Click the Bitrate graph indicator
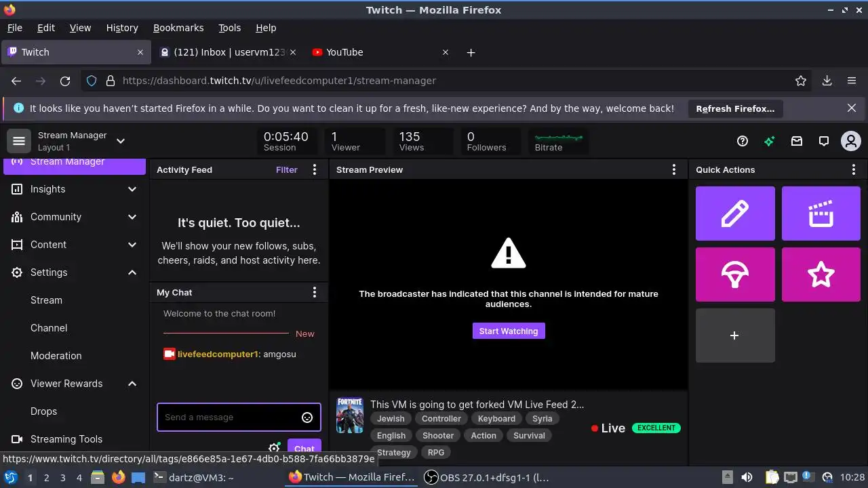Image resolution: width=868 pixels, height=488 pixels. click(x=558, y=141)
